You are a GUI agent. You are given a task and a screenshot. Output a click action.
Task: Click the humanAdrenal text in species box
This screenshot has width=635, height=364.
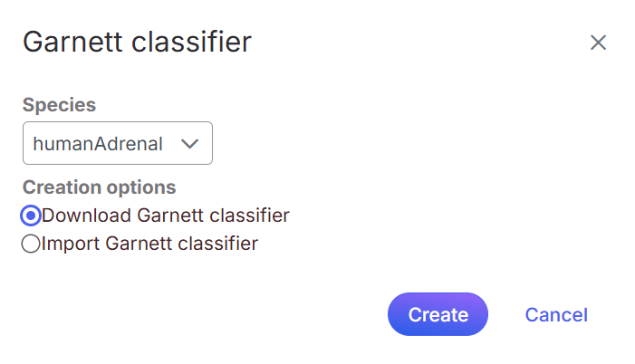coord(98,143)
